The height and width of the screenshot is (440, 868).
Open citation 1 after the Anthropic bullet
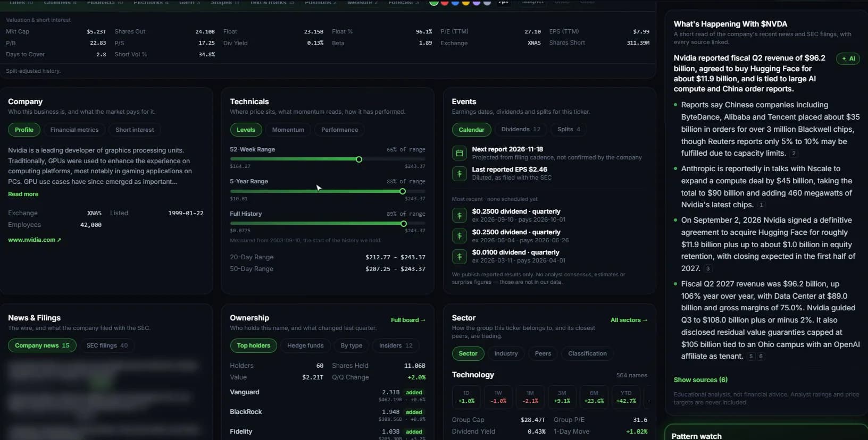point(761,205)
